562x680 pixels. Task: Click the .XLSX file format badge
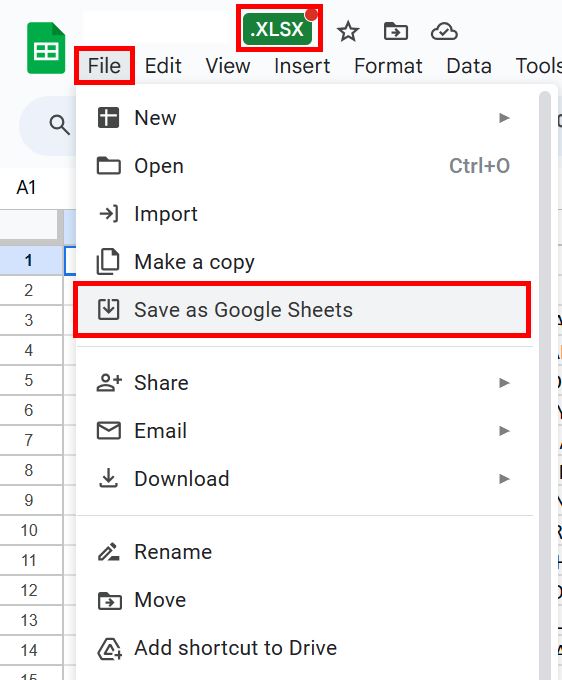pyautogui.click(x=278, y=29)
